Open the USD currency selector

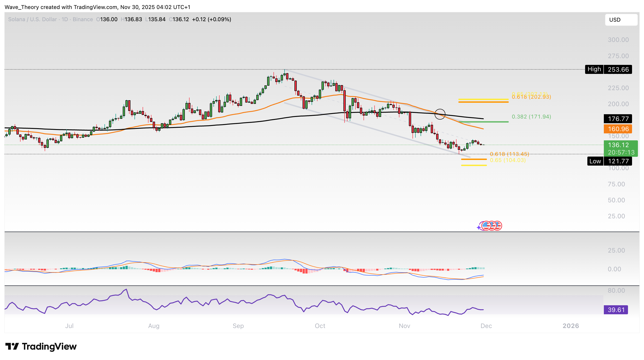621,20
